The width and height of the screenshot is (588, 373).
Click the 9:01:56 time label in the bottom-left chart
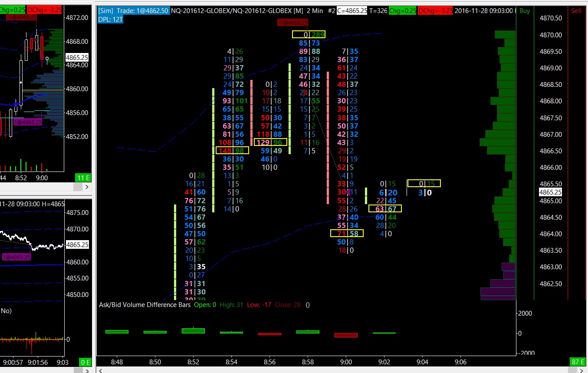(x=38, y=362)
